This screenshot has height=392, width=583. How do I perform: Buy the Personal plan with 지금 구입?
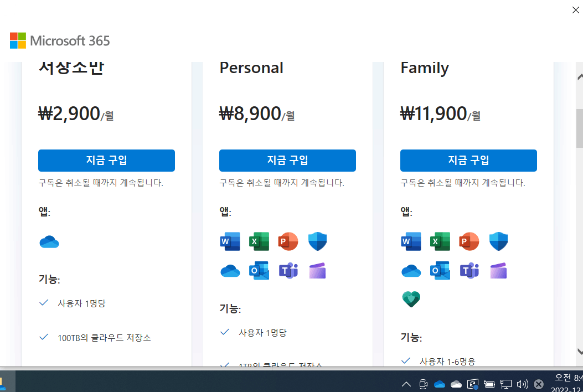[287, 161]
